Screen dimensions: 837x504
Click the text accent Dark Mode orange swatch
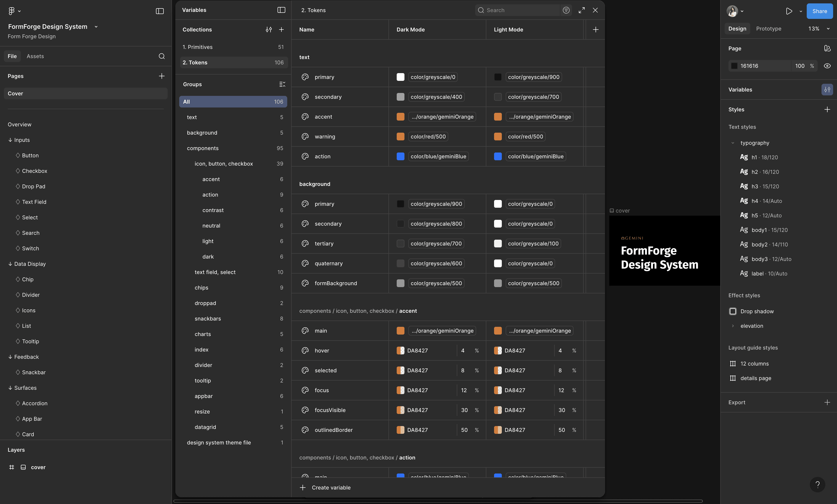tap(401, 117)
